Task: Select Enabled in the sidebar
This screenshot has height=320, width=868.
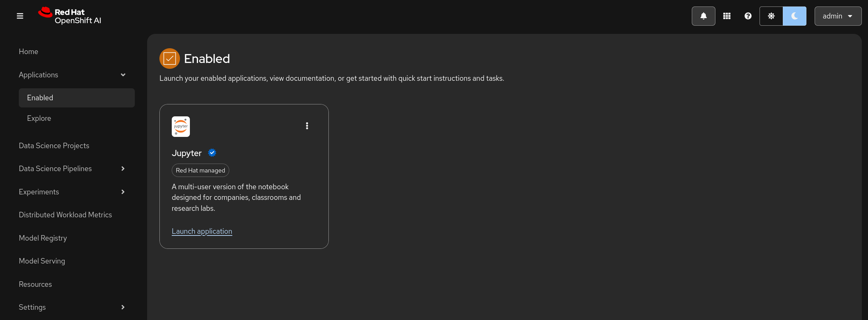Action: (x=77, y=98)
